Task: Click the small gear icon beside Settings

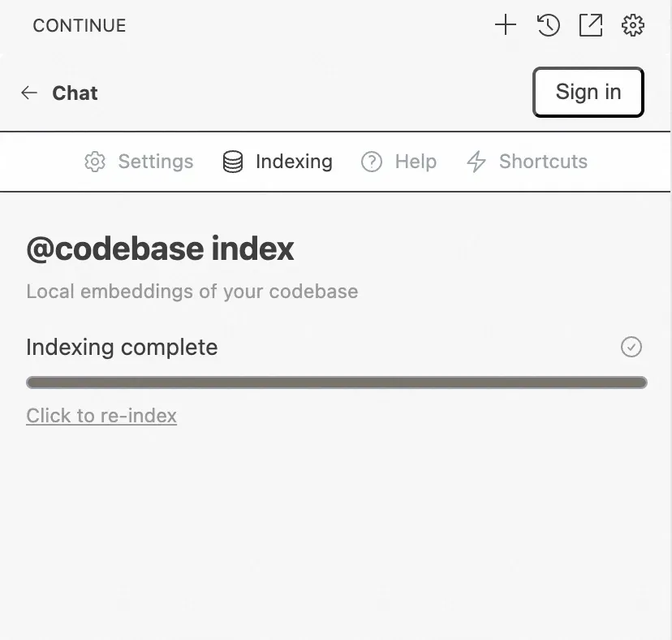Action: [95, 162]
